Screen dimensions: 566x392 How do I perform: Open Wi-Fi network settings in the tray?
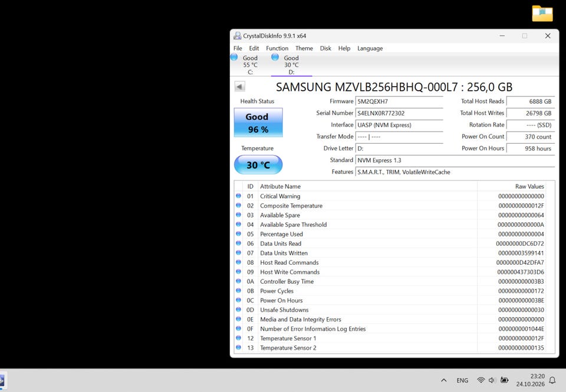click(x=481, y=380)
